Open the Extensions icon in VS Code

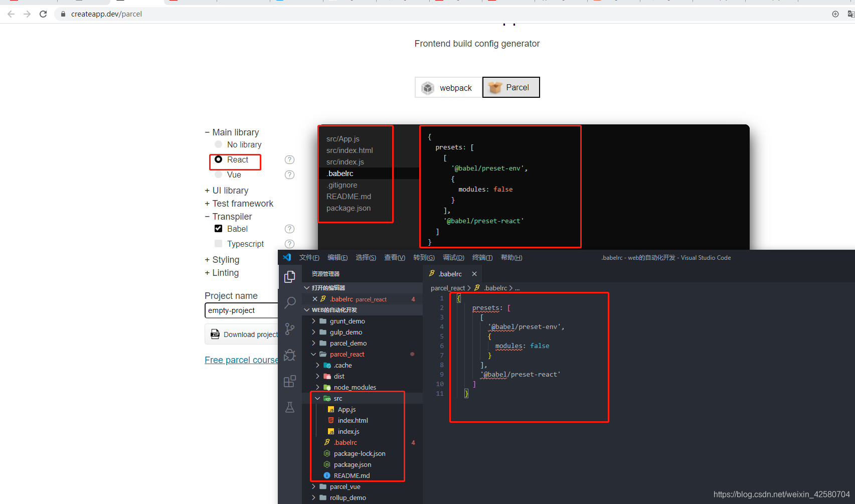pos(290,381)
